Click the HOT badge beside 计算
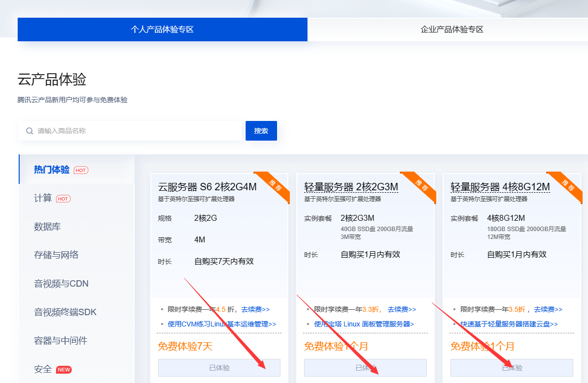This screenshot has width=588, height=383. [x=63, y=199]
